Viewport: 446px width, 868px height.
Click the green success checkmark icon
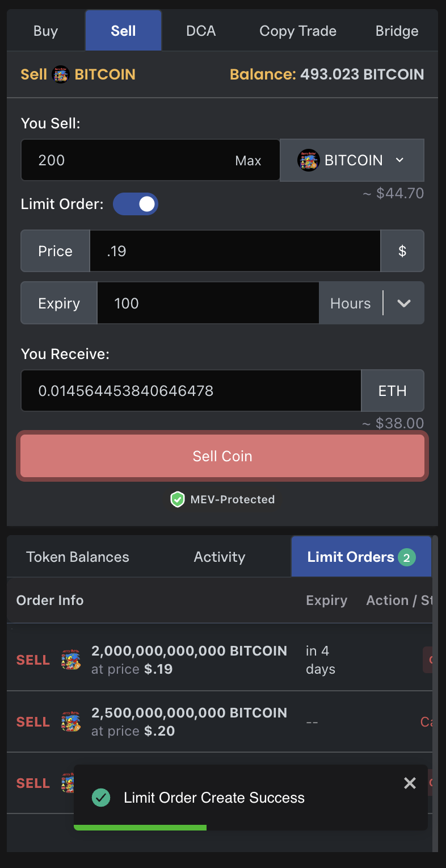[101, 798]
